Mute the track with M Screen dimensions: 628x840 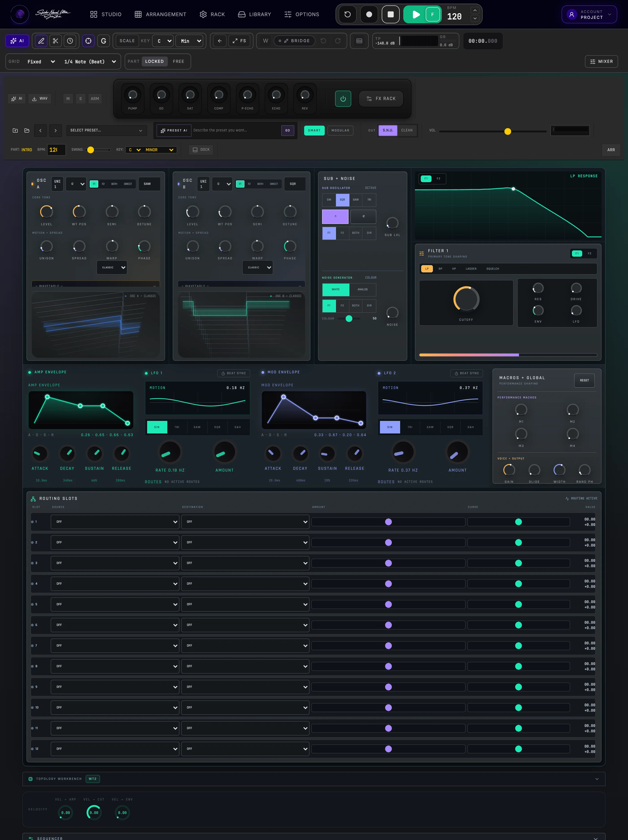[x=68, y=99]
